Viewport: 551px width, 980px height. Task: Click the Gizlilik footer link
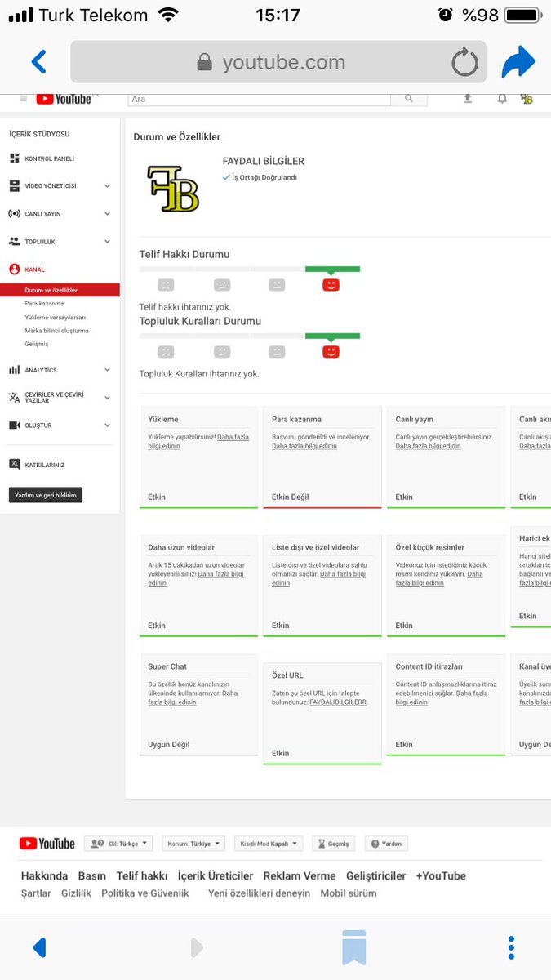coord(76,893)
